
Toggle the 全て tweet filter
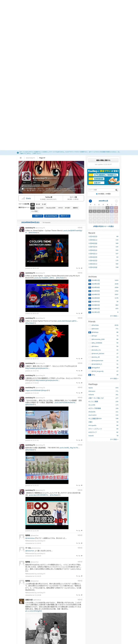33,208
